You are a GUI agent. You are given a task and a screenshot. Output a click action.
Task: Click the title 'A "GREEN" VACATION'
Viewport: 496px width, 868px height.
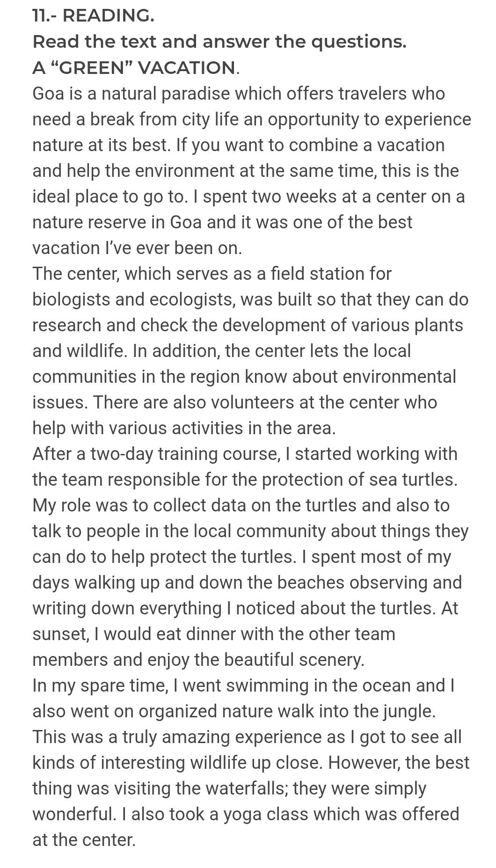[136, 68]
